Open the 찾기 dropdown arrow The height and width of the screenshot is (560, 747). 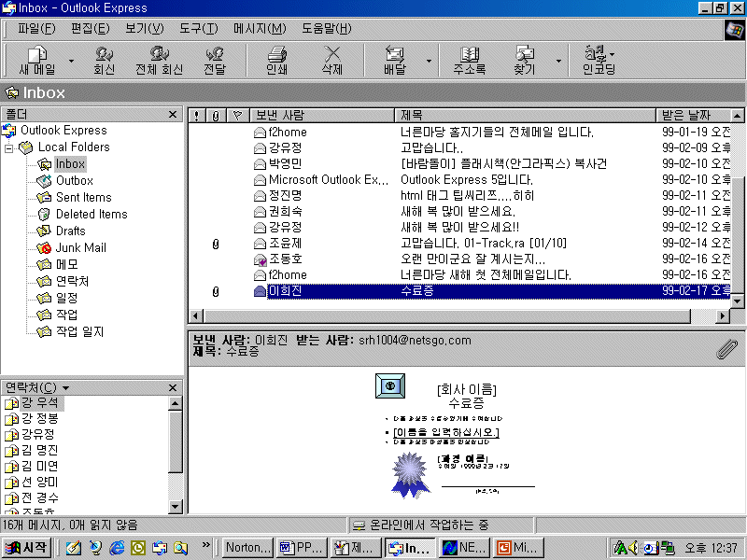tap(558, 61)
